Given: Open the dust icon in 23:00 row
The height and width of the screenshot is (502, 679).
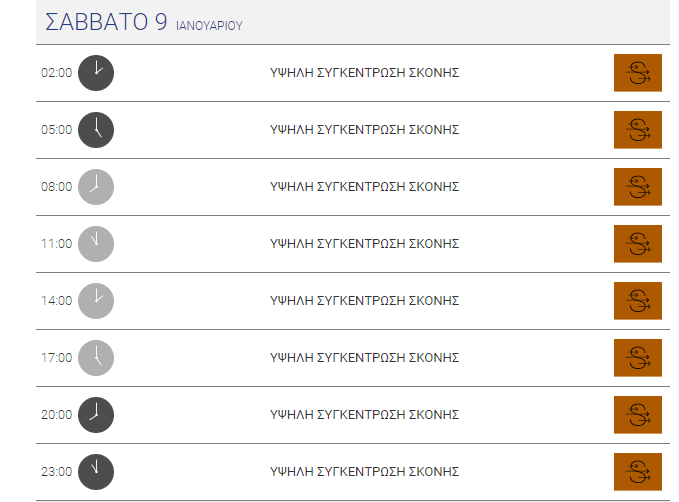Looking at the screenshot, I should (x=637, y=472).
